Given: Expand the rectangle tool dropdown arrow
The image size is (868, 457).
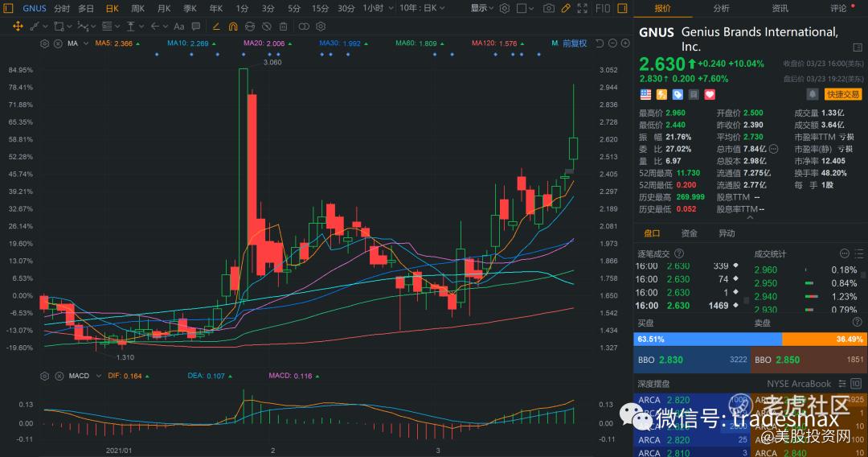Looking at the screenshot, I should [70, 26].
